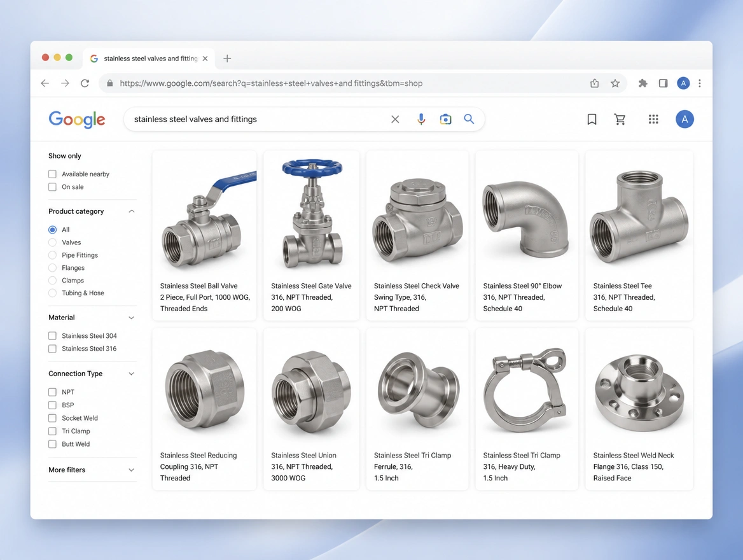743x560 pixels.
Task: Check the Butt Weld connection type
Action: [52, 444]
